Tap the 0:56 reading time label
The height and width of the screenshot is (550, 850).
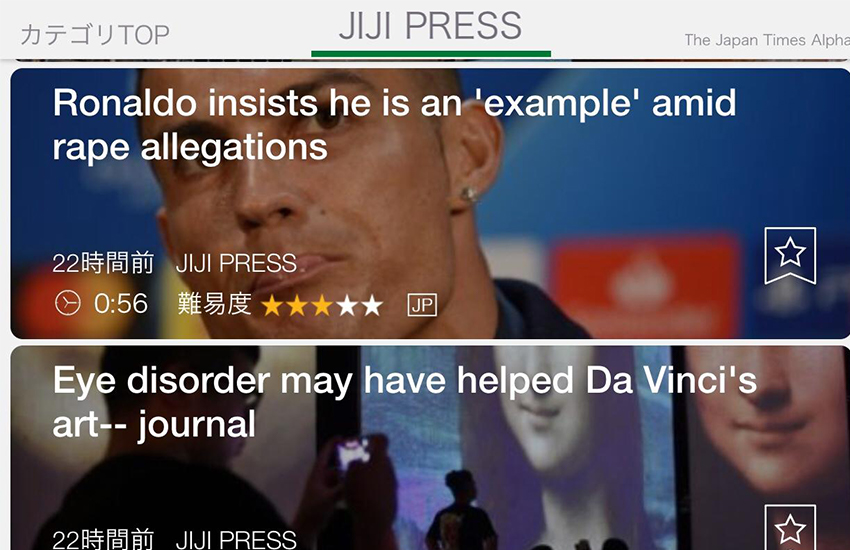coord(120,303)
